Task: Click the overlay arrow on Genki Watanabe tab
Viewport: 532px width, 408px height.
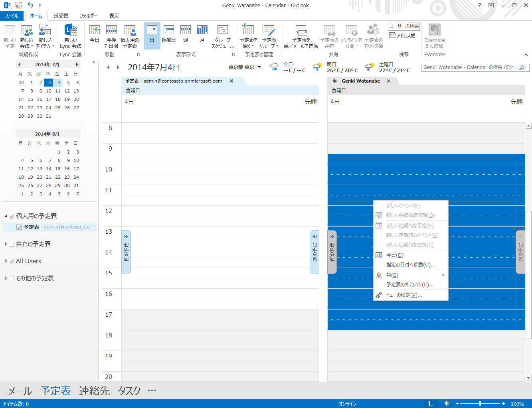Action: point(334,81)
